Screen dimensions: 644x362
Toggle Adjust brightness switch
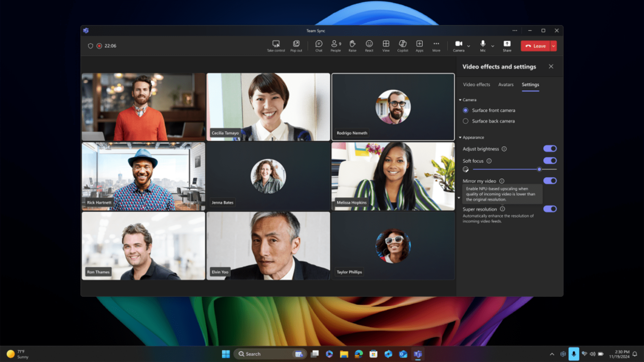550,148
